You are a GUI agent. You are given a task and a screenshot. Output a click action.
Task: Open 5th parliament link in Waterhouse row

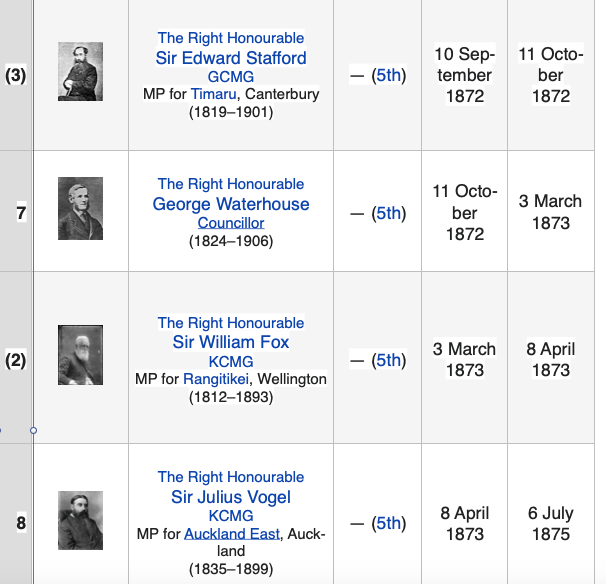(x=388, y=213)
